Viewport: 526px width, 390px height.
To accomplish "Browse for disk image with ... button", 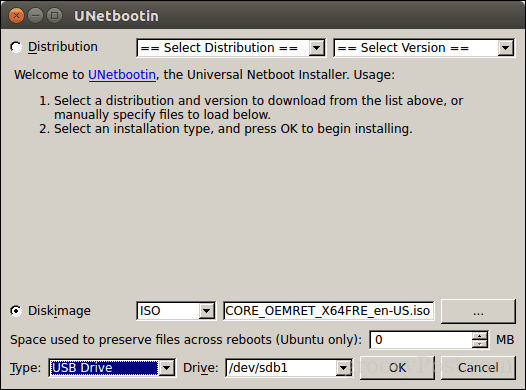I will pyautogui.click(x=478, y=312).
